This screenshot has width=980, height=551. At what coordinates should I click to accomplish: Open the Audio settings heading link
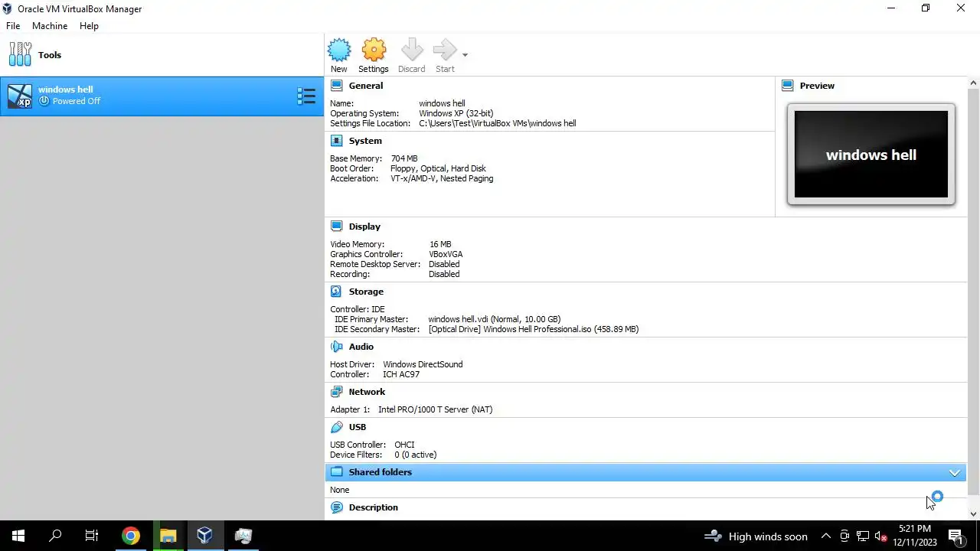361,347
